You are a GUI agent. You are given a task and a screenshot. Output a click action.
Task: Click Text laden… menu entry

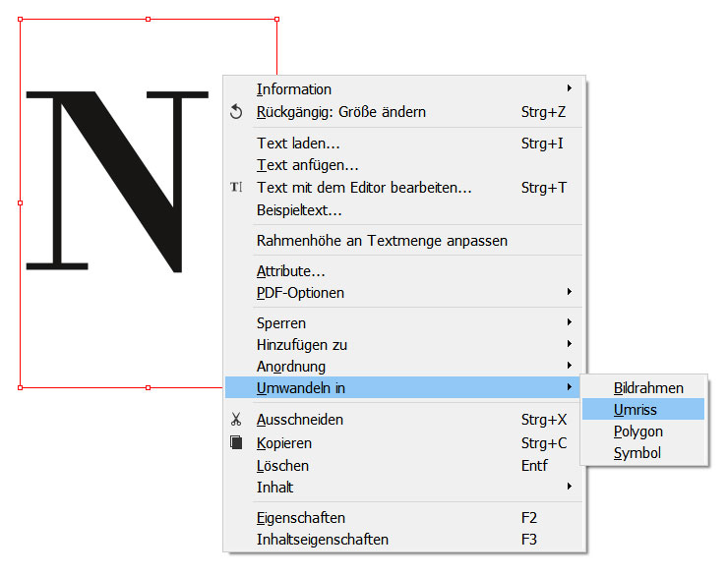(x=298, y=144)
